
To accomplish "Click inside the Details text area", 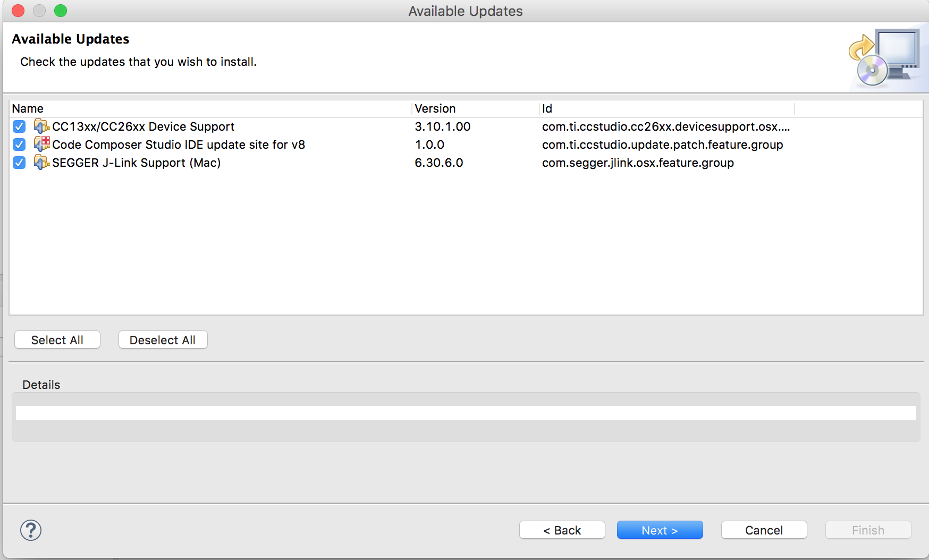I will pos(466,413).
